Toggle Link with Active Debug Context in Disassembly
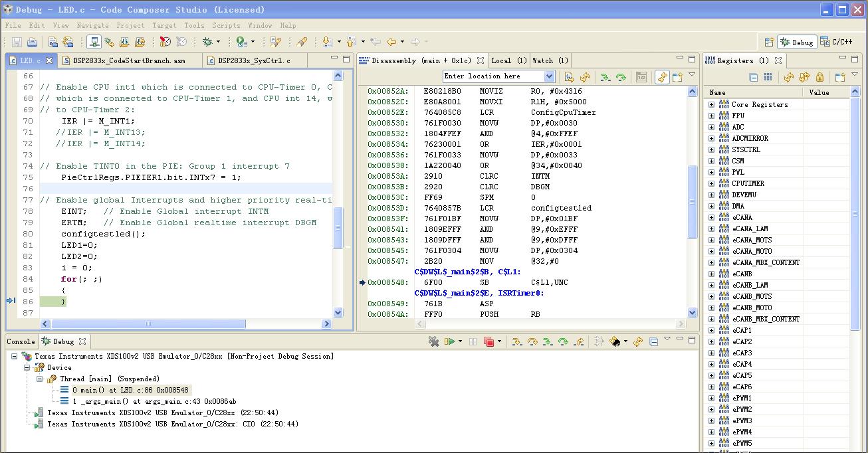 (x=661, y=77)
